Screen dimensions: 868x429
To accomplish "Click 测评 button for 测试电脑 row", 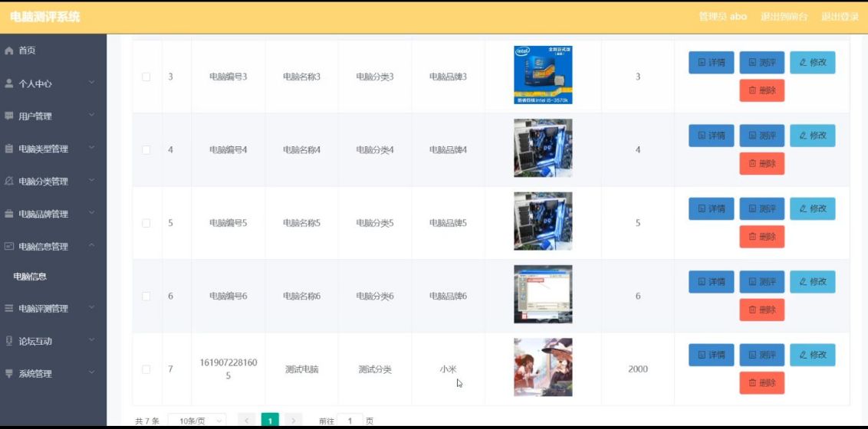I will point(761,355).
